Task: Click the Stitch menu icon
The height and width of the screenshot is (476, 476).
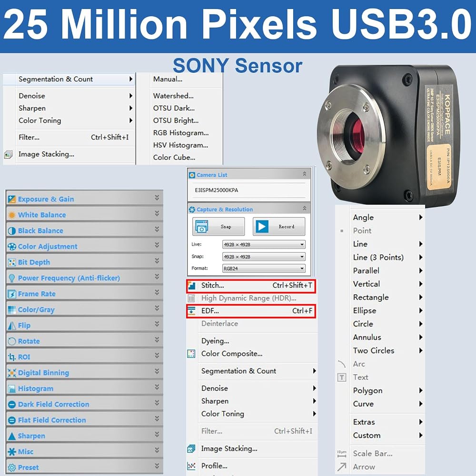Action: [191, 286]
